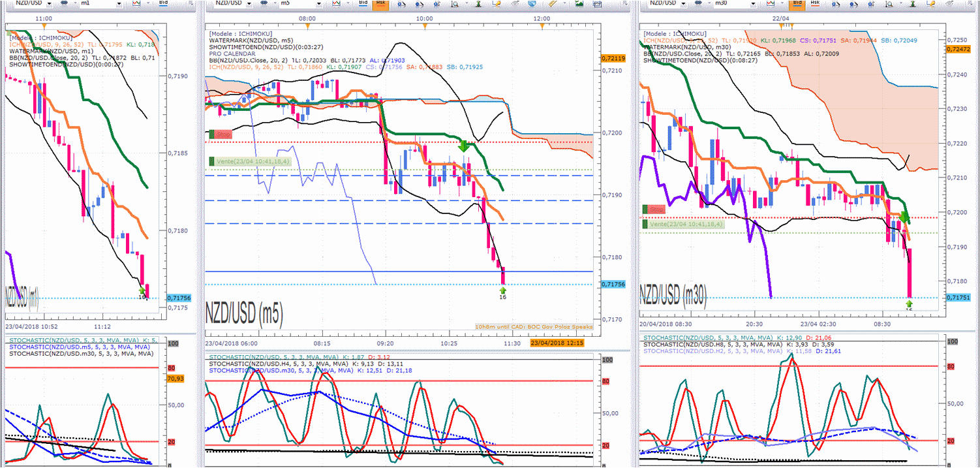
Task: Click the link-charts icon in the m1 toolbar
Action: [64, 3]
